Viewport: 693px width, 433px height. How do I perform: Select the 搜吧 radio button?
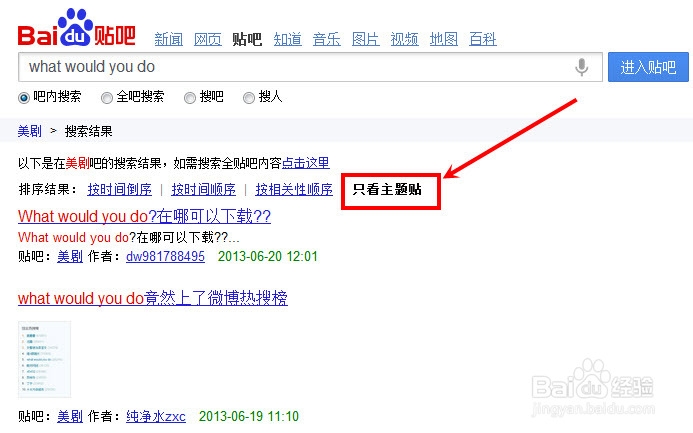coord(190,97)
